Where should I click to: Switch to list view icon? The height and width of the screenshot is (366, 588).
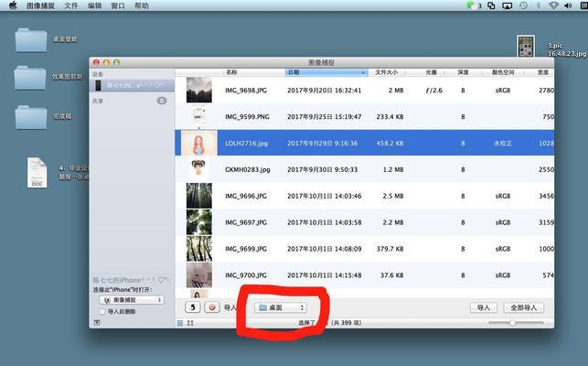[180, 323]
